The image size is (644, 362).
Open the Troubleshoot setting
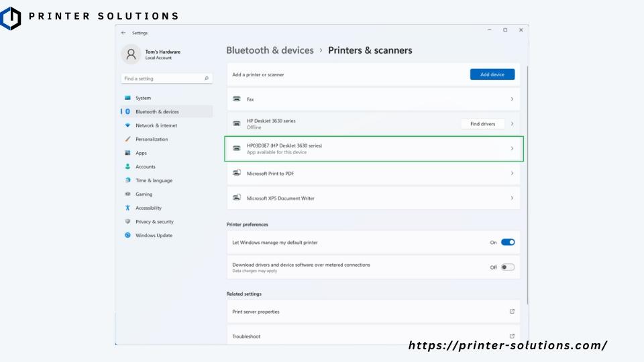[x=374, y=335]
